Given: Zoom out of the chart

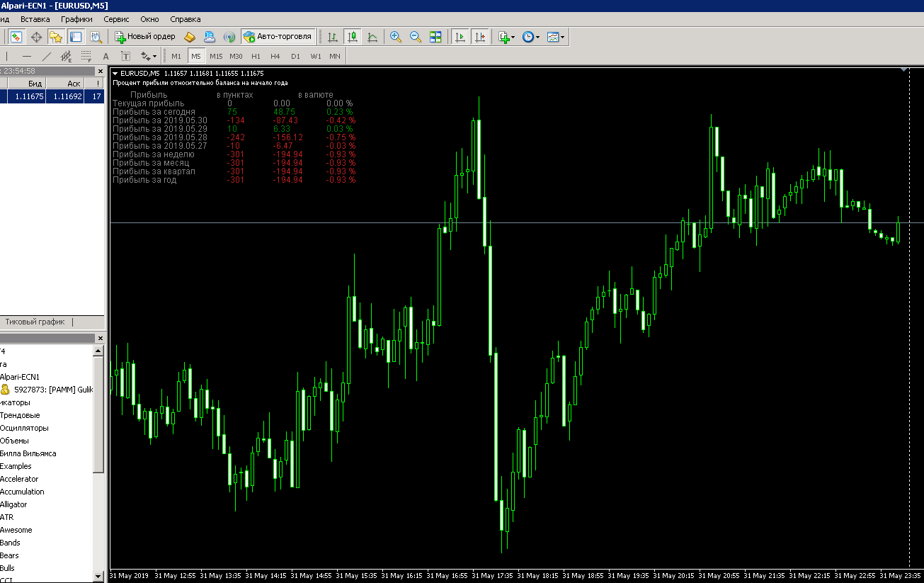Looking at the screenshot, I should point(416,37).
